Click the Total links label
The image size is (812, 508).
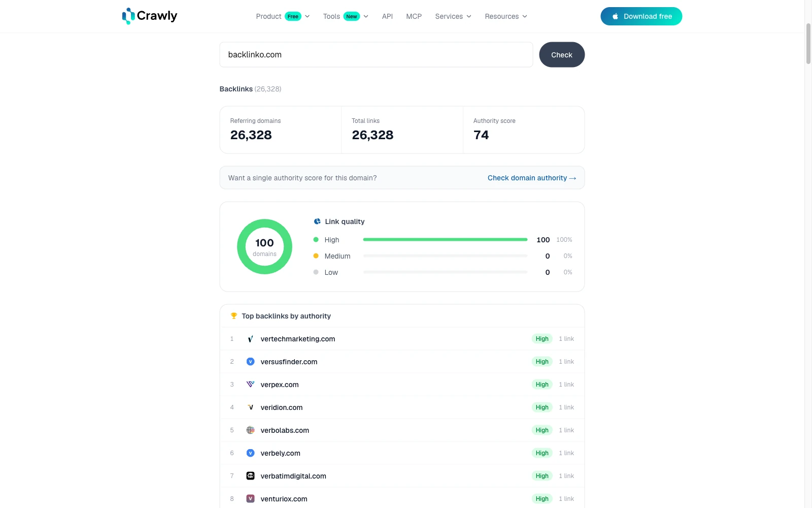click(x=366, y=121)
